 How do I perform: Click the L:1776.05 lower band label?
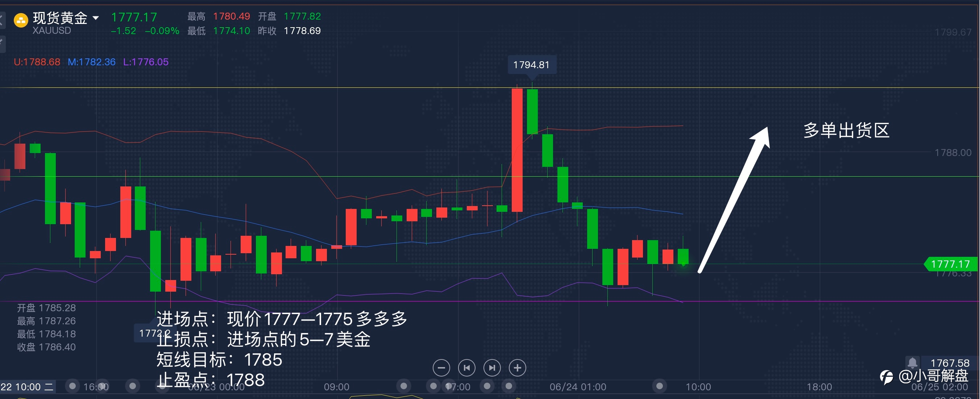[x=146, y=62]
